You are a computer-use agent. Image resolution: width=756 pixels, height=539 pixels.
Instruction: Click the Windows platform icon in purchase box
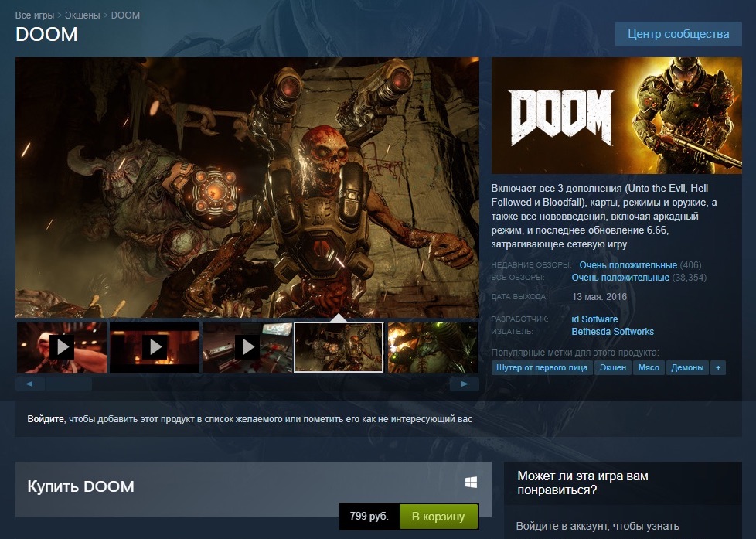click(x=471, y=482)
